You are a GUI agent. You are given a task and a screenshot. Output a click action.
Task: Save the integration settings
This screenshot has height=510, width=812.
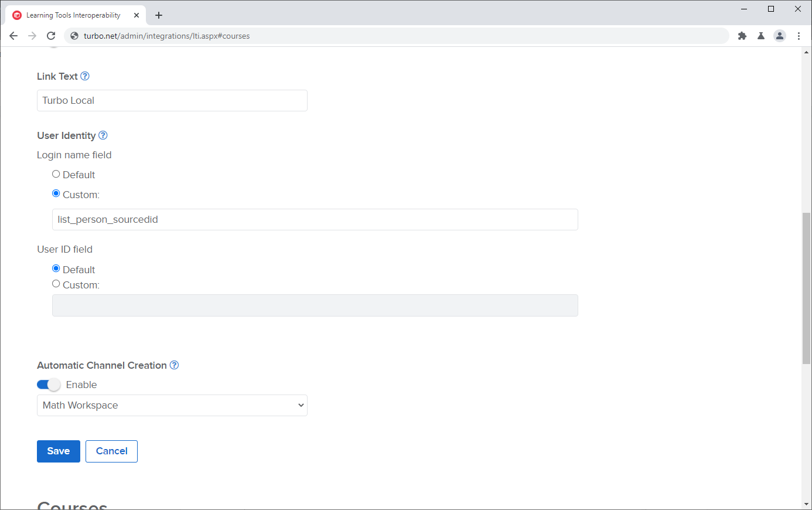(58, 451)
